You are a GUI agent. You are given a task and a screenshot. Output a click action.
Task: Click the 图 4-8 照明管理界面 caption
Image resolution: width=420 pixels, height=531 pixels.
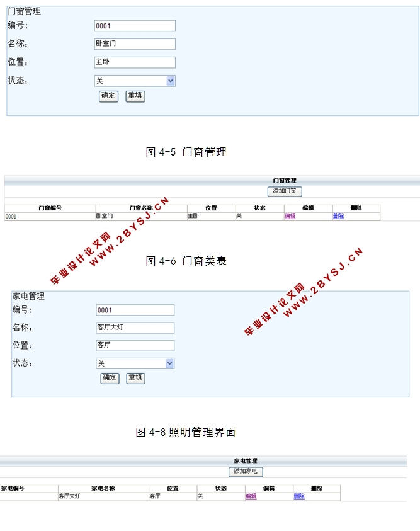tap(186, 432)
